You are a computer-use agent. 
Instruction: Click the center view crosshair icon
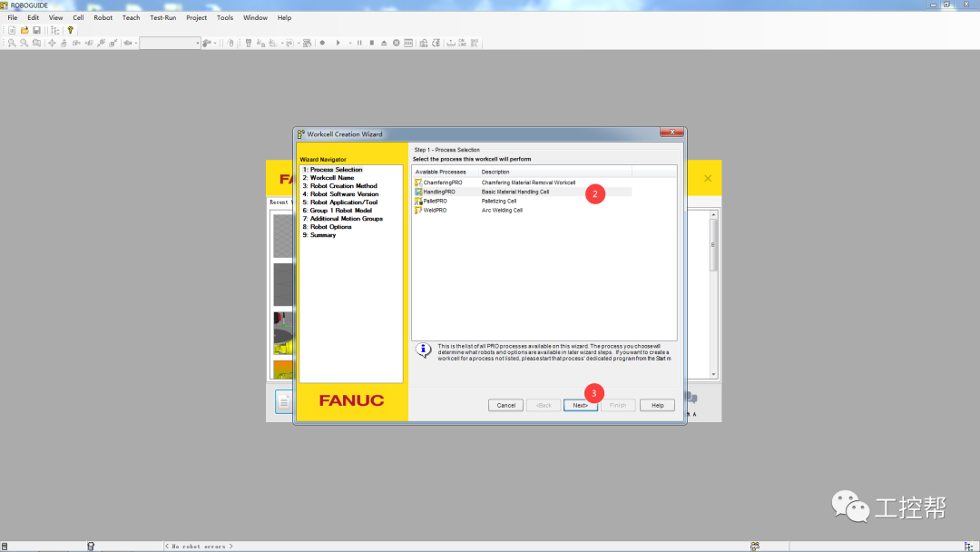tap(52, 44)
